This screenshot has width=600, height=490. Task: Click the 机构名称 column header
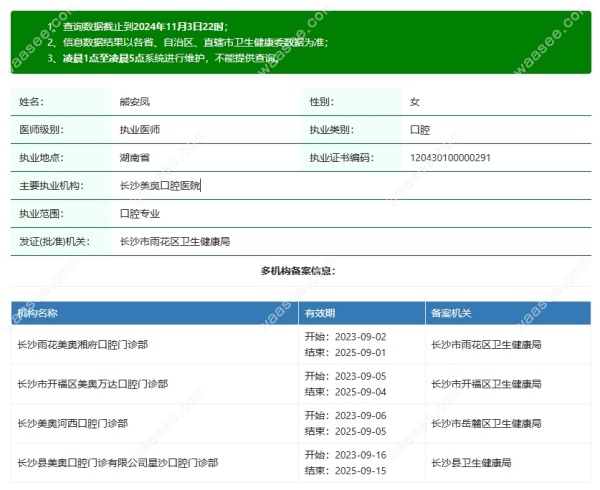37,313
